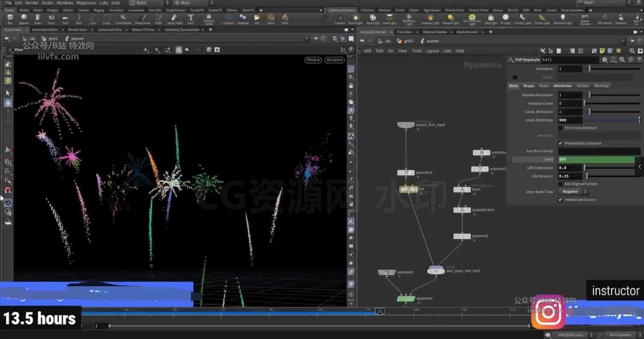Open the Megascans menu
The image size is (644, 339).
coord(86,3)
